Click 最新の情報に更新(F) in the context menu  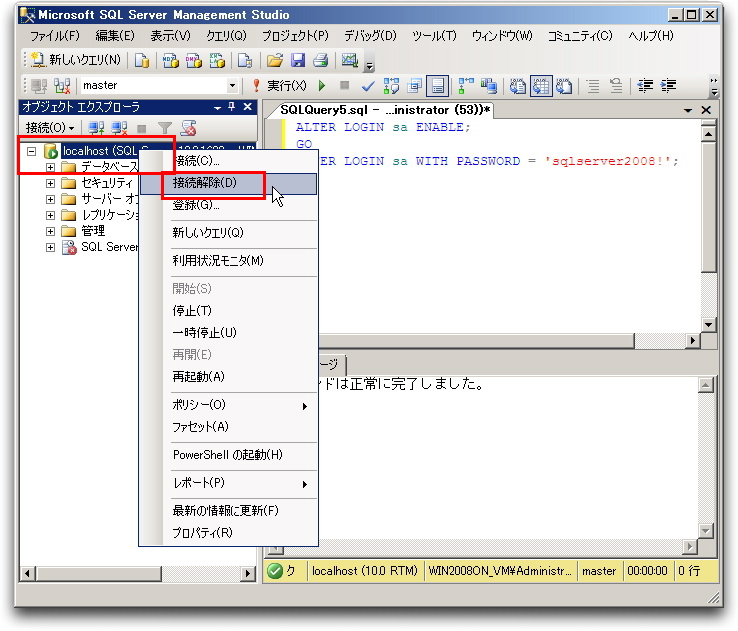(x=228, y=511)
